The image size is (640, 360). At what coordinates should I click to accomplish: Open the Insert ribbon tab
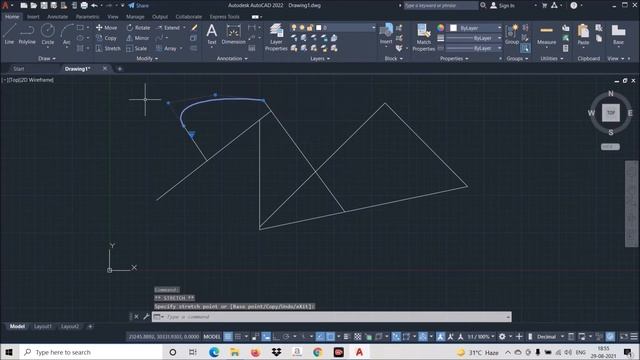tap(33, 17)
